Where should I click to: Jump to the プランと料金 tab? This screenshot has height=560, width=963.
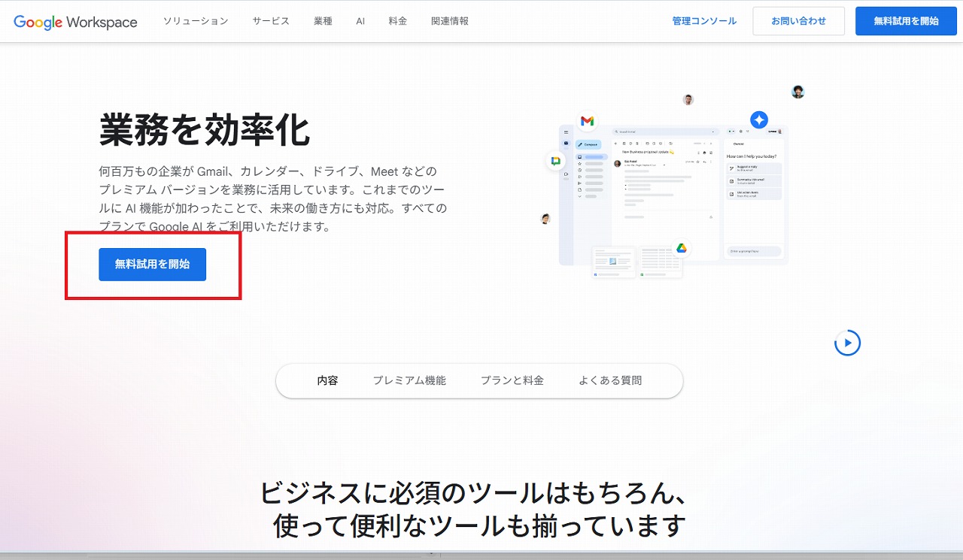512,380
